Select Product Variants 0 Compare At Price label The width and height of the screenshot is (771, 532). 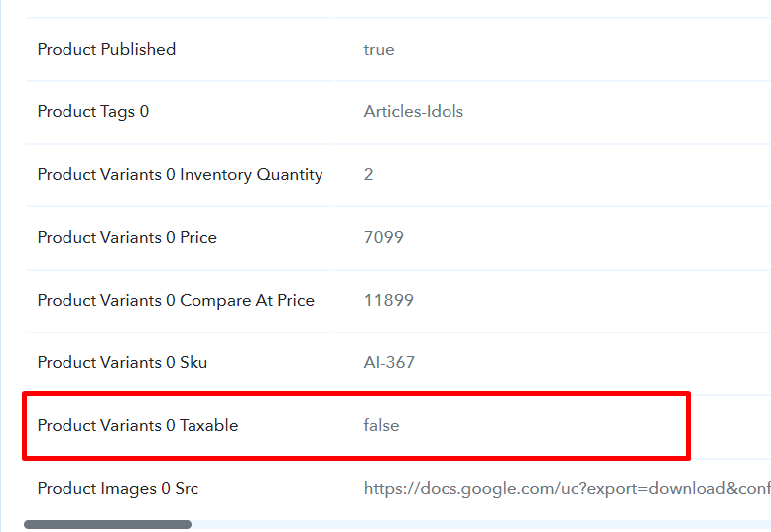(x=176, y=300)
